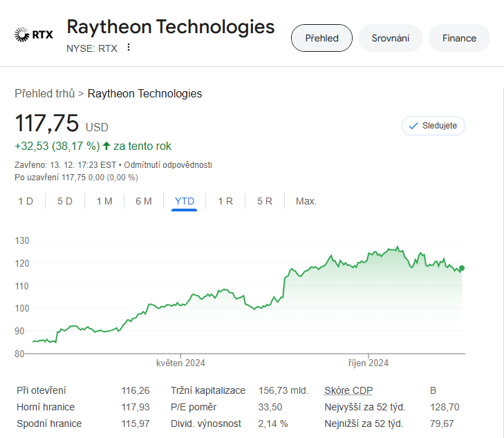Open the Finance tab
Screen dimensions: 504x438
[x=459, y=38]
